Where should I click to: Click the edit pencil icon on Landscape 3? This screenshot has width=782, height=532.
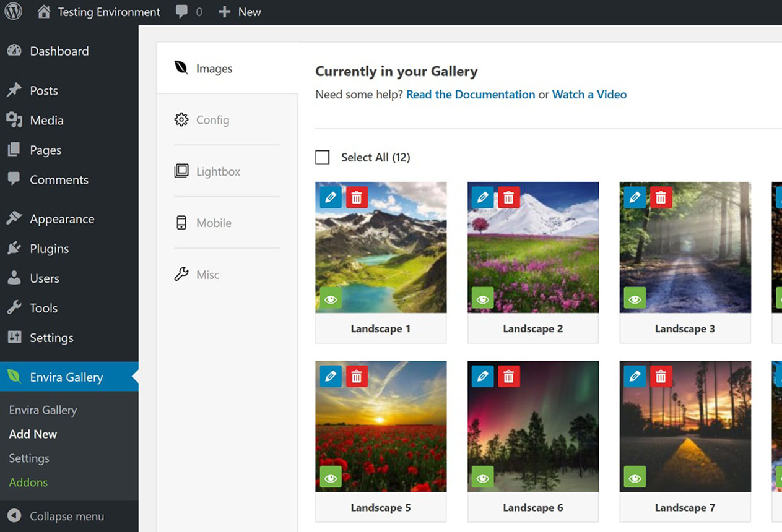[635, 197]
